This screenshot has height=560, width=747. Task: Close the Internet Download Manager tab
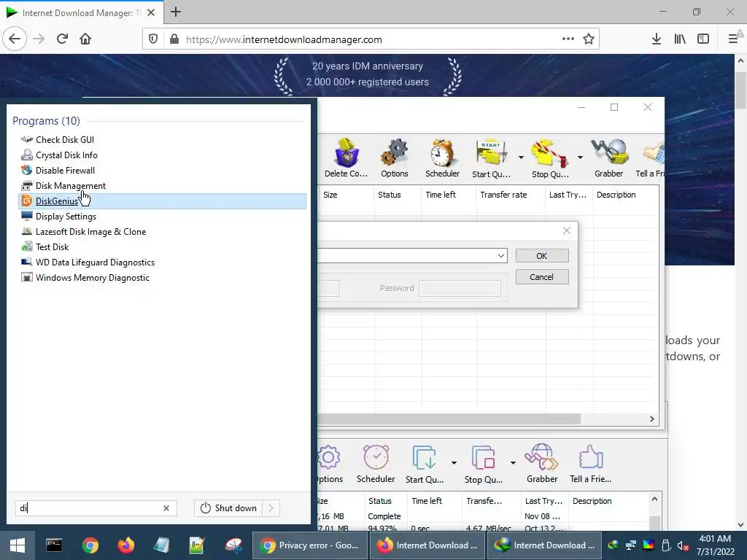[151, 12]
